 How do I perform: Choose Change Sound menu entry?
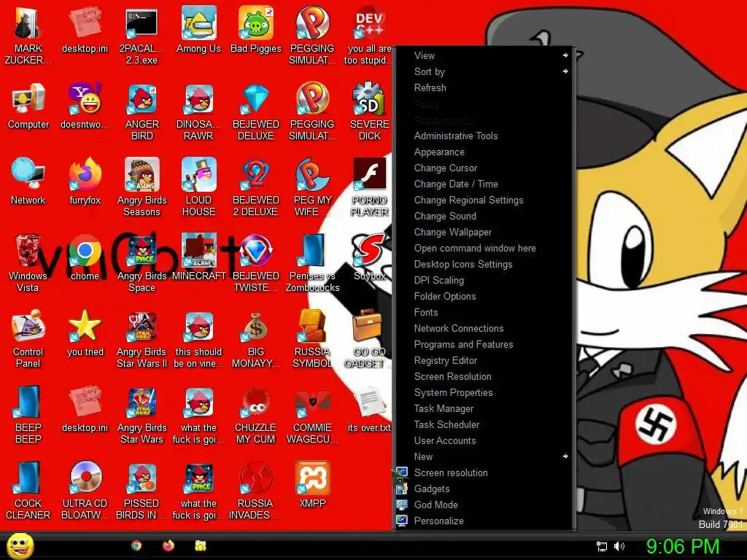coord(484,216)
